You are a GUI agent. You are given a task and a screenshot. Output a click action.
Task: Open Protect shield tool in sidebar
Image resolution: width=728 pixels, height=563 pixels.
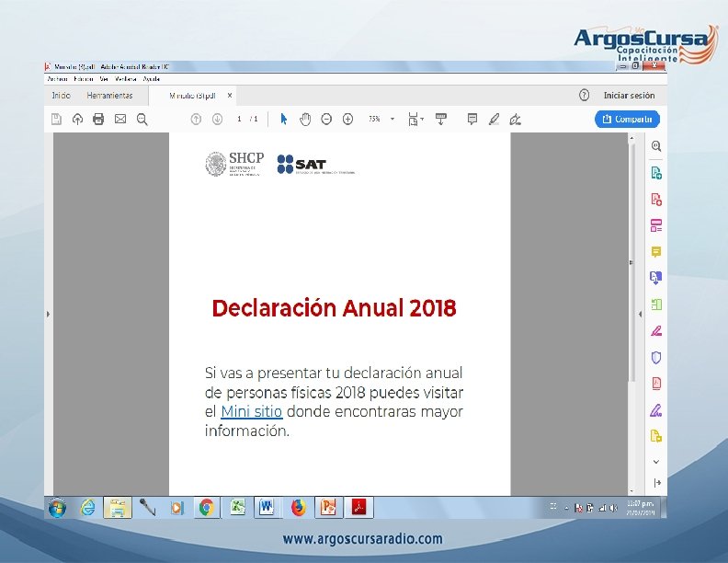click(x=656, y=358)
